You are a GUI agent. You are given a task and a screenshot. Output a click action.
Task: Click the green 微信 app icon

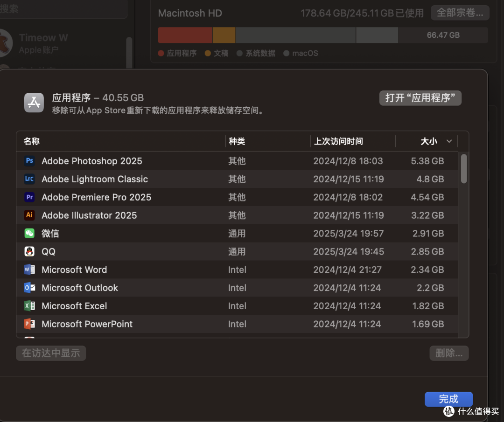(29, 233)
